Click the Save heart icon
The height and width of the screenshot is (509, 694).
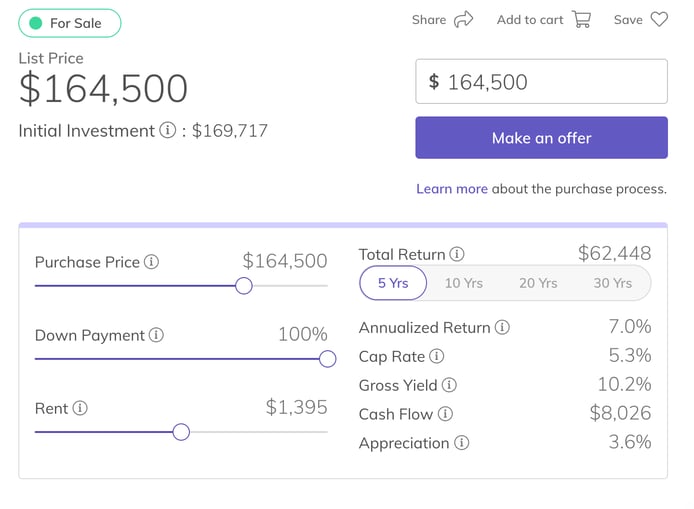pyautogui.click(x=659, y=19)
